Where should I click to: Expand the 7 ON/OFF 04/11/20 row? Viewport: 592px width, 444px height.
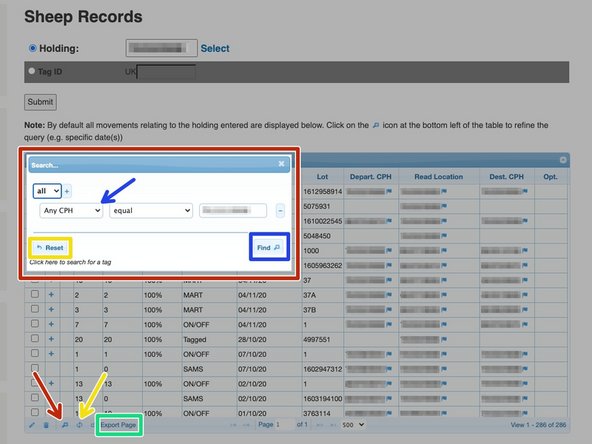51,324
